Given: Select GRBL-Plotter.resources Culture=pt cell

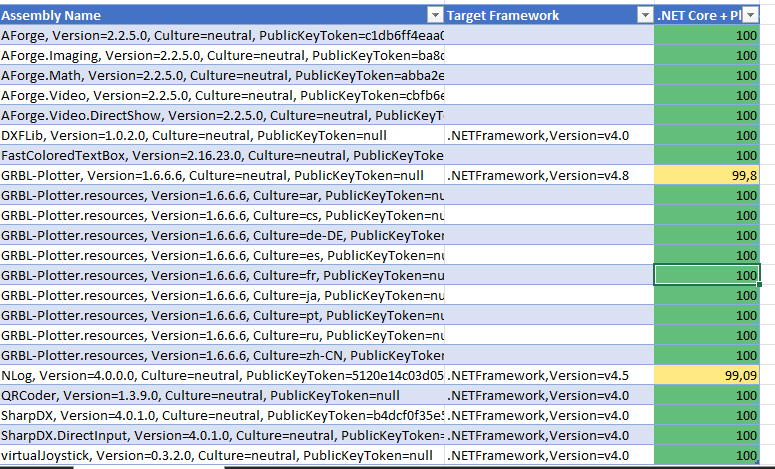Looking at the screenshot, I should click(x=222, y=316).
